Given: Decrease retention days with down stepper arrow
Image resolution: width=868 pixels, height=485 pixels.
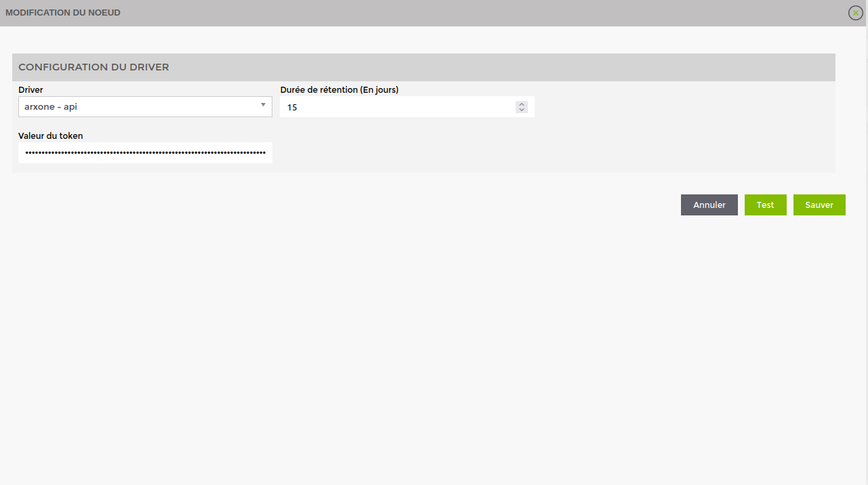Looking at the screenshot, I should 522,110.
